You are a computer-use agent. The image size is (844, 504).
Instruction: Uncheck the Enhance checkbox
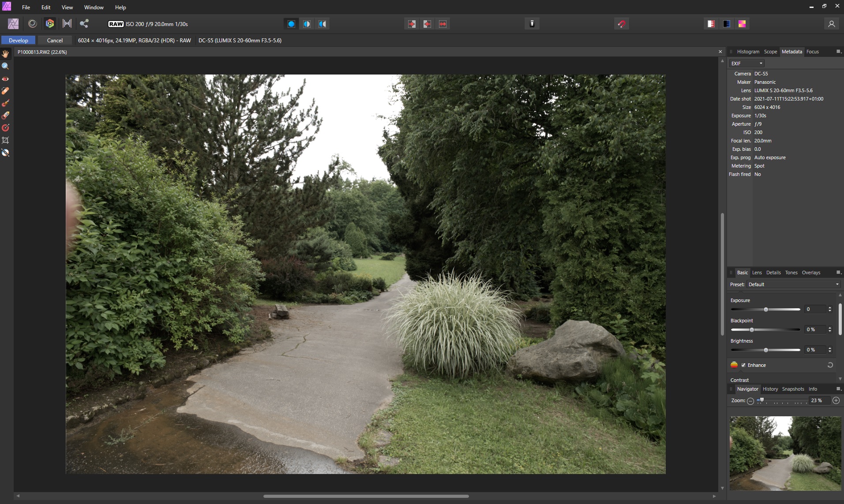pos(743,365)
